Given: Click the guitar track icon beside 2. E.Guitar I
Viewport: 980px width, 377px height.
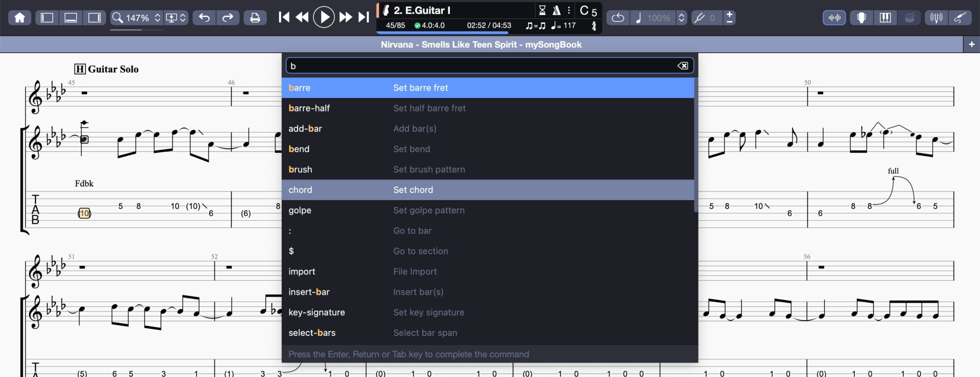Looking at the screenshot, I should tap(386, 10).
